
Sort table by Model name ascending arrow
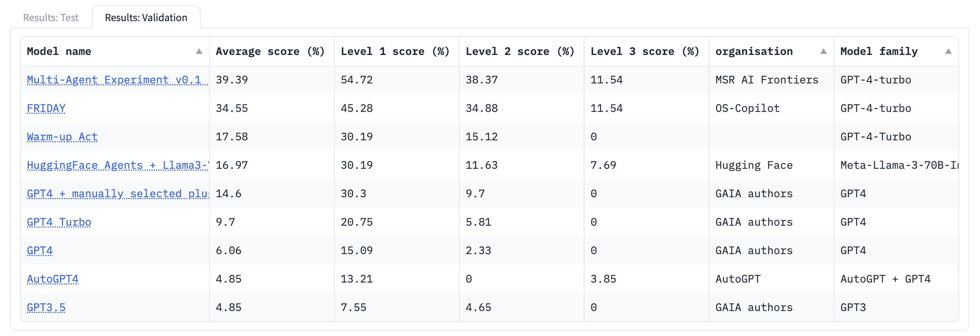click(x=199, y=51)
